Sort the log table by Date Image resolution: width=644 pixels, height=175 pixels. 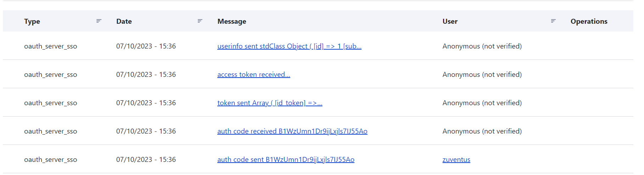click(124, 22)
